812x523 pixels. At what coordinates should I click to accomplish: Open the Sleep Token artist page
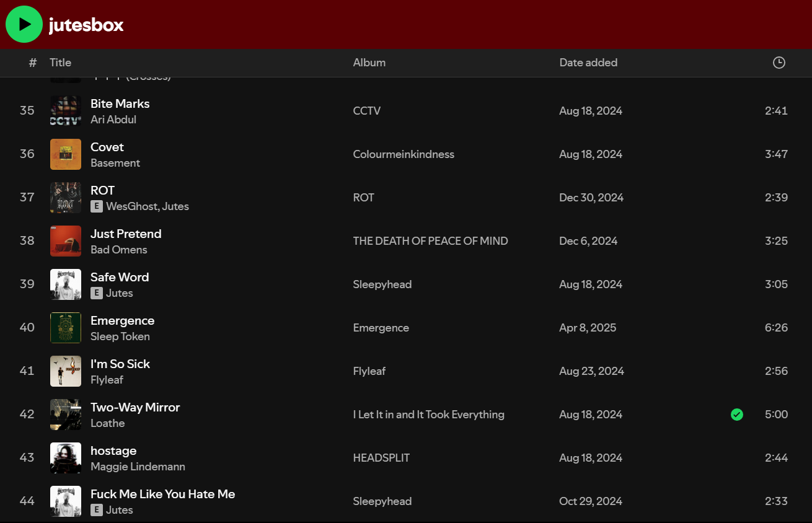pos(120,336)
